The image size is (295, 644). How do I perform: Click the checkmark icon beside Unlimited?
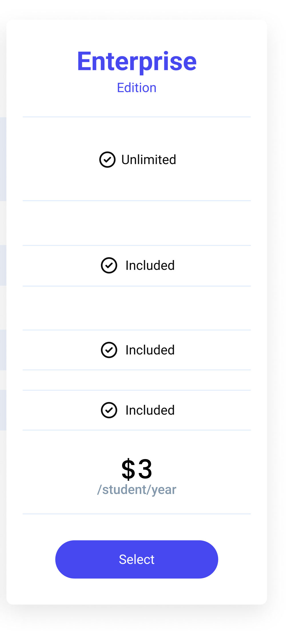click(x=107, y=160)
